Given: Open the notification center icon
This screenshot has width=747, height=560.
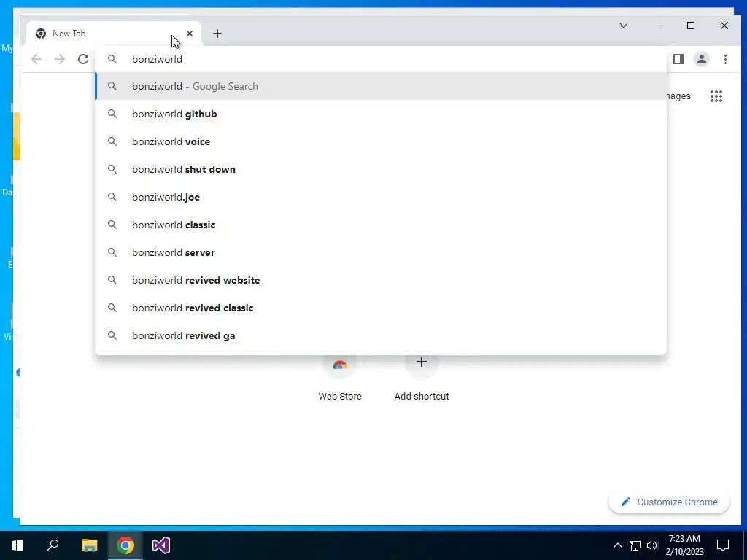Looking at the screenshot, I should pyautogui.click(x=723, y=545).
